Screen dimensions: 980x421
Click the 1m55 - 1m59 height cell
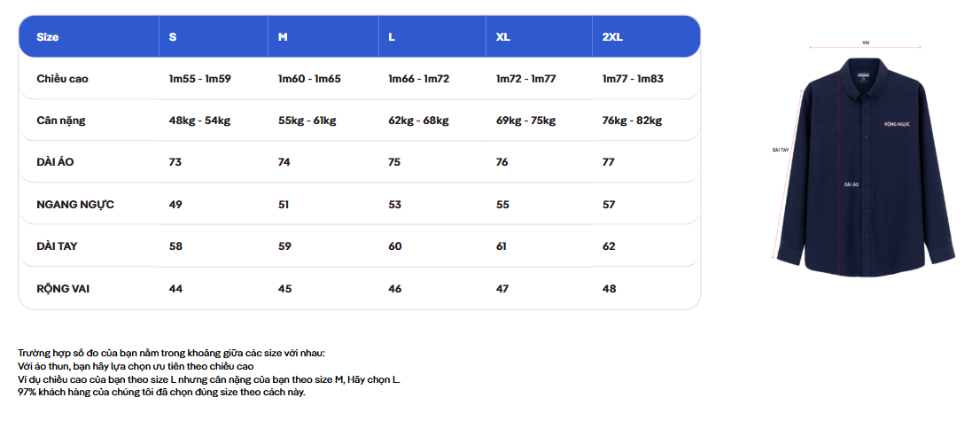pos(200,79)
